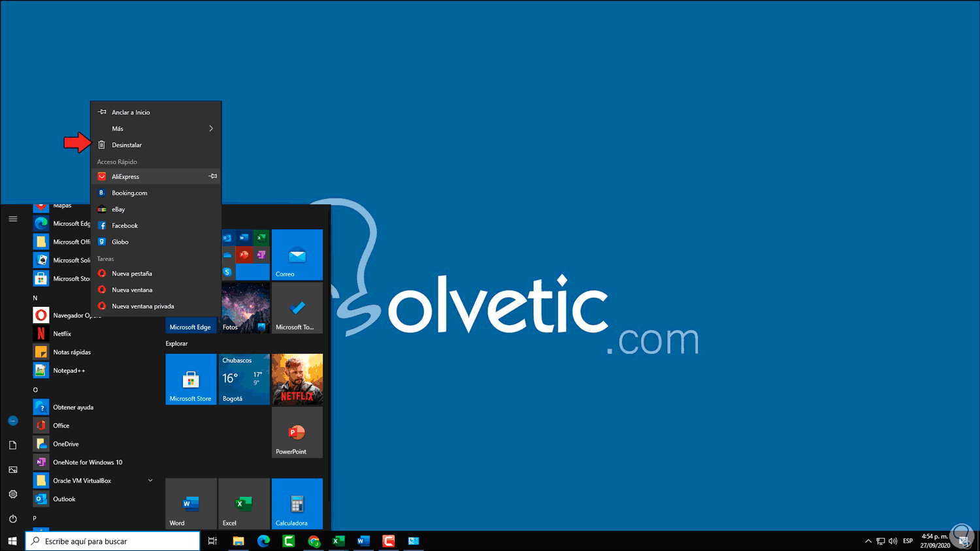The image size is (980, 551).
Task: Focus the taskbar search box
Action: [112, 541]
